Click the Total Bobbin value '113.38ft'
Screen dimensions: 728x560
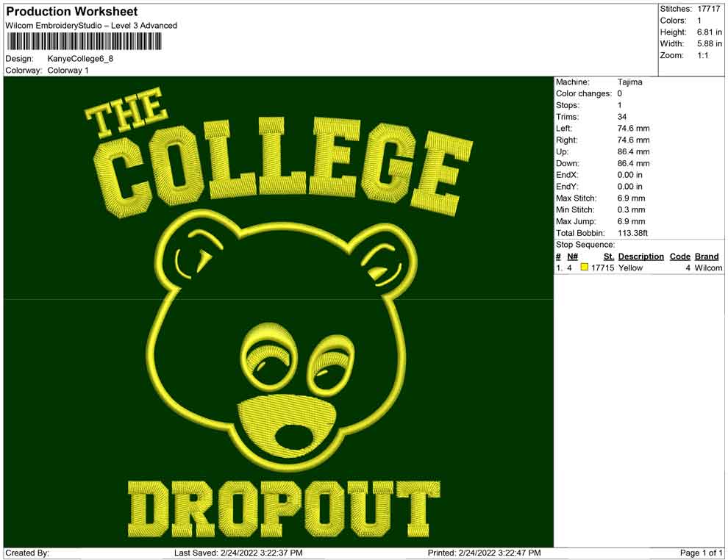pyautogui.click(x=632, y=233)
